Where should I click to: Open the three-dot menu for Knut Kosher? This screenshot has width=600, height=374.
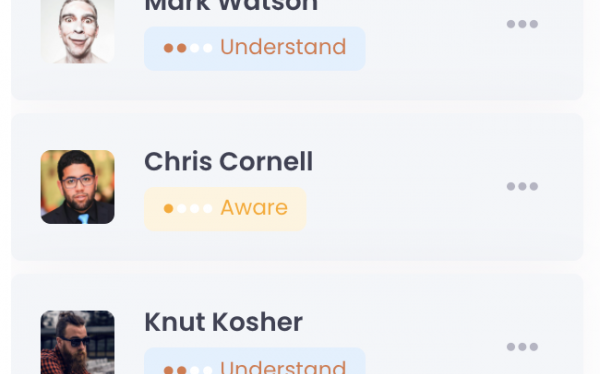click(522, 347)
